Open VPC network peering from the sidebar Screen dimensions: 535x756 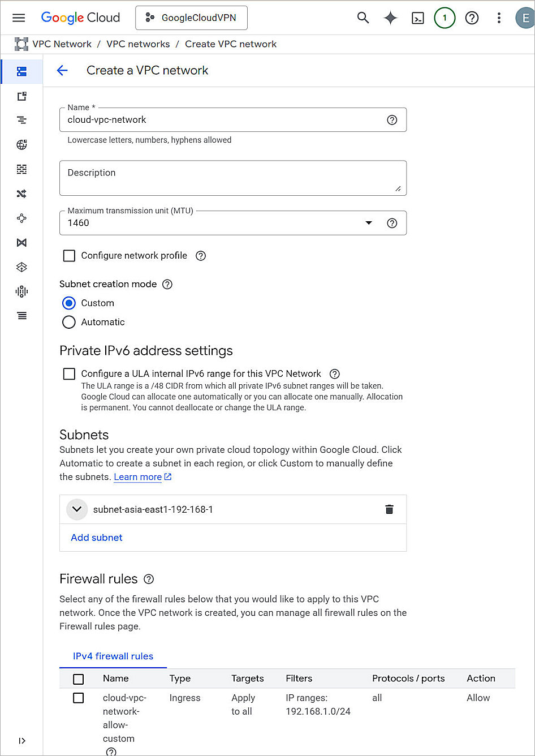(21, 218)
